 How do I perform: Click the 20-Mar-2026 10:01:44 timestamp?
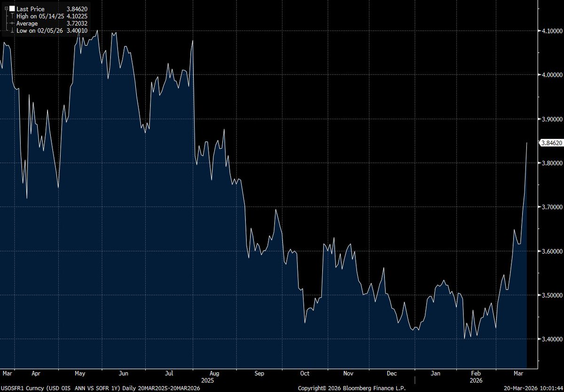533,388
